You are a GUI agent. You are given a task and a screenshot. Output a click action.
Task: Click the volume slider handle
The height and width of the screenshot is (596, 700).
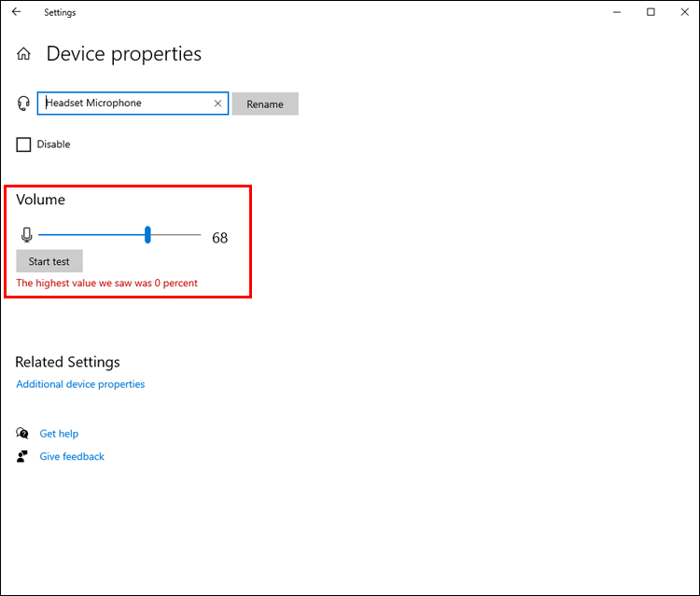[x=147, y=235]
